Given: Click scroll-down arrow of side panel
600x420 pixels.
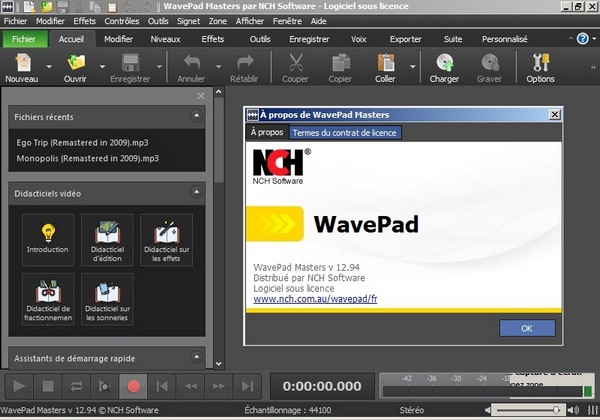Looking at the screenshot, I should pos(218,364).
